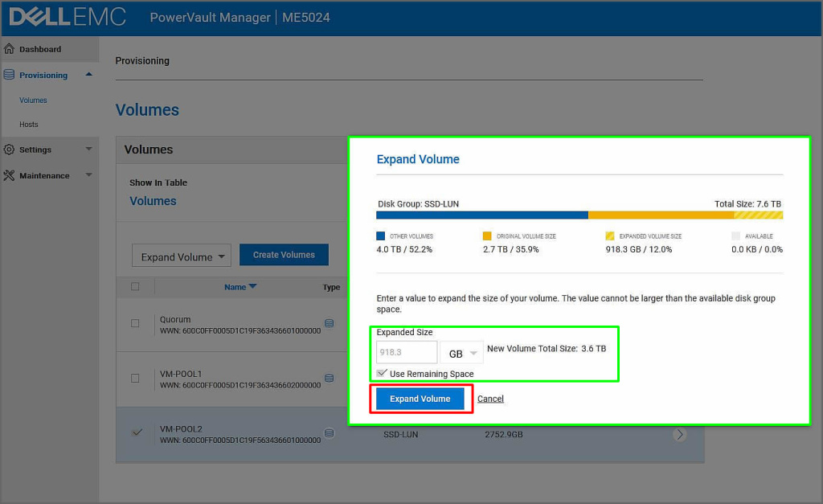This screenshot has height=504, width=823.
Task: Tick the checkbox for the Quorum volume
Action: pyautogui.click(x=135, y=323)
